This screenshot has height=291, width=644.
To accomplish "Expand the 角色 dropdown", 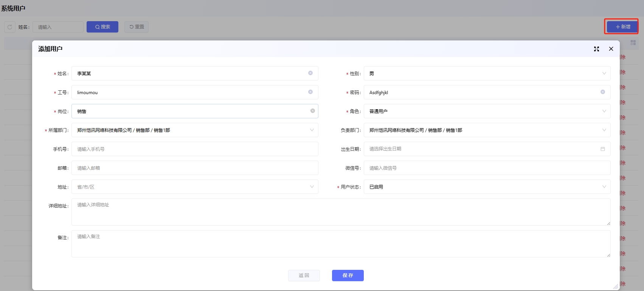I will pos(487,111).
